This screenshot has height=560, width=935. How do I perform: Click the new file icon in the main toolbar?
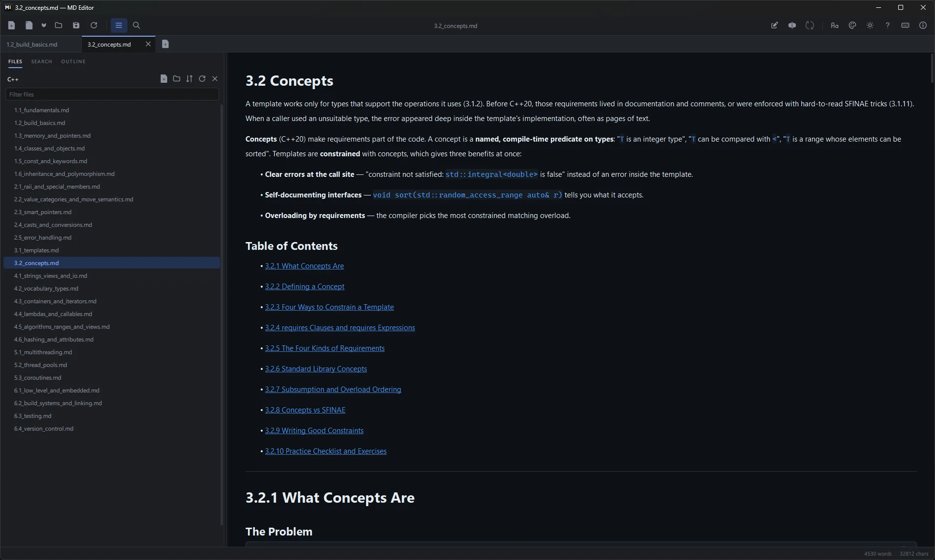[x=12, y=25]
